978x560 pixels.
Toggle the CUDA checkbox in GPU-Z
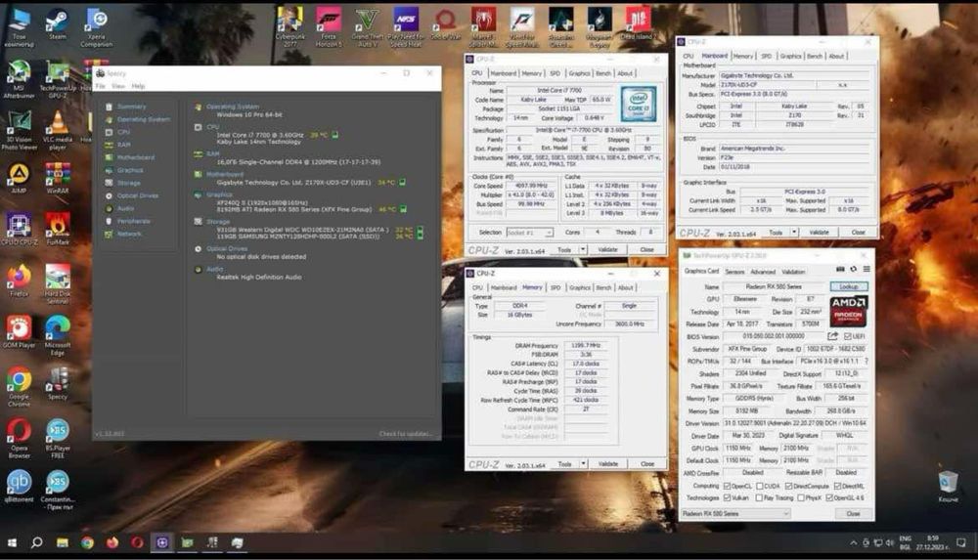[760, 486]
